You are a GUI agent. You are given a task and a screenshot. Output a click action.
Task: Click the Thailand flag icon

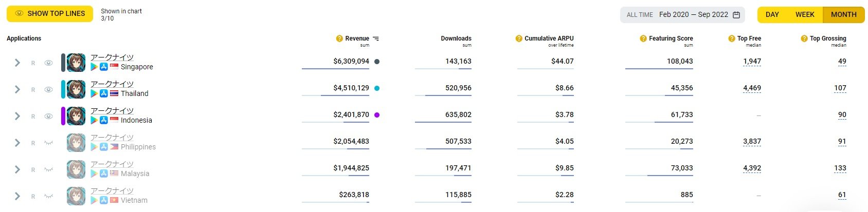[114, 93]
